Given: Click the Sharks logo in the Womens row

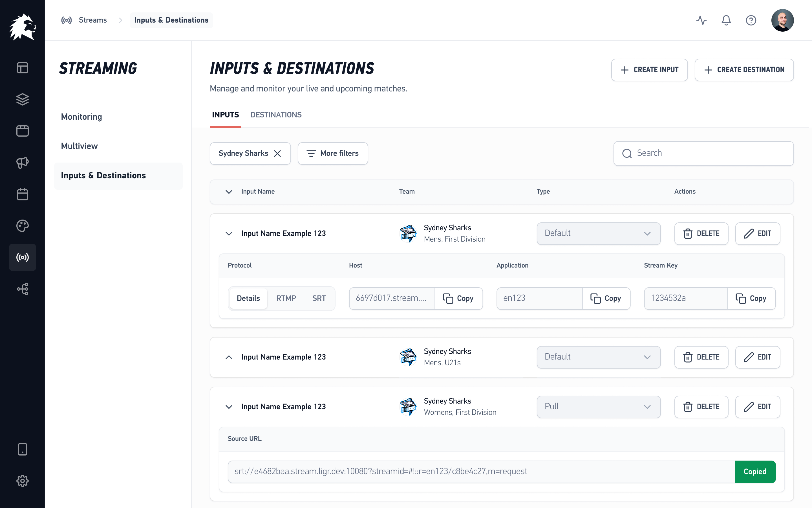Looking at the screenshot, I should (408, 407).
